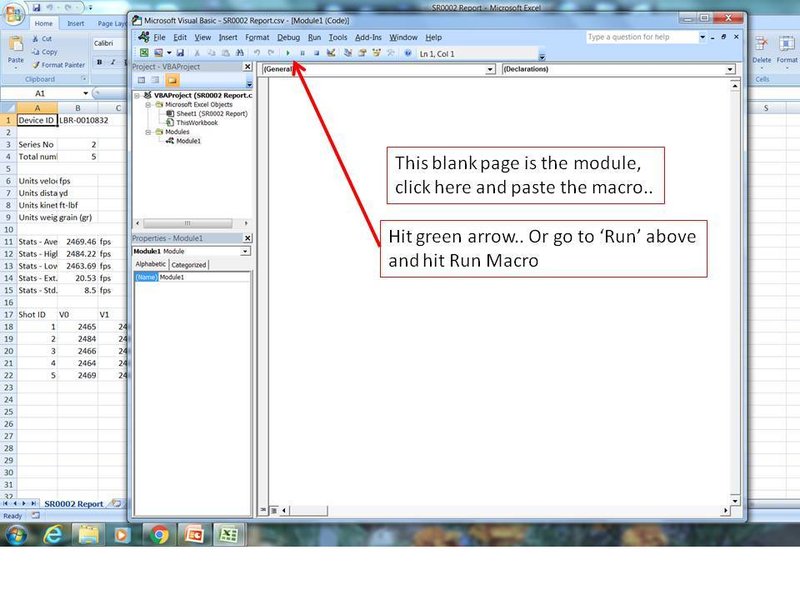This screenshot has height=600, width=800.
Task: Toggle Design Mode icon in VBA toolbar
Action: [331, 53]
